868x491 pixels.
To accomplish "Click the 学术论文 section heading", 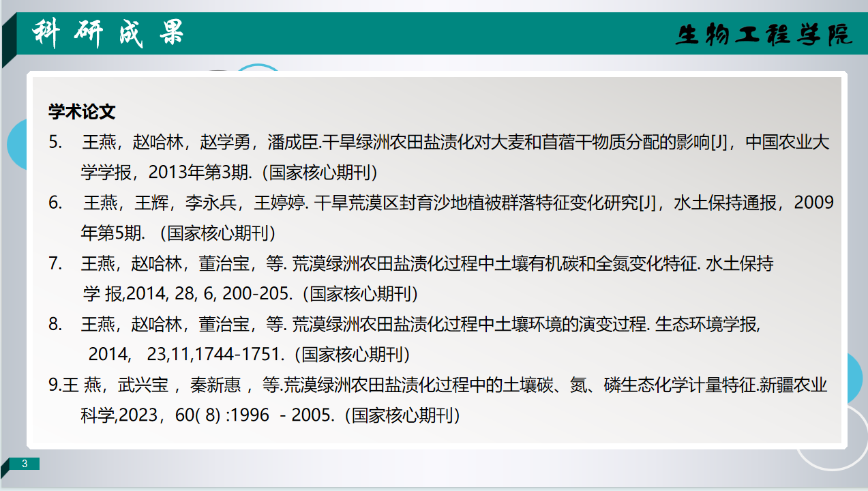I will pos(82,111).
